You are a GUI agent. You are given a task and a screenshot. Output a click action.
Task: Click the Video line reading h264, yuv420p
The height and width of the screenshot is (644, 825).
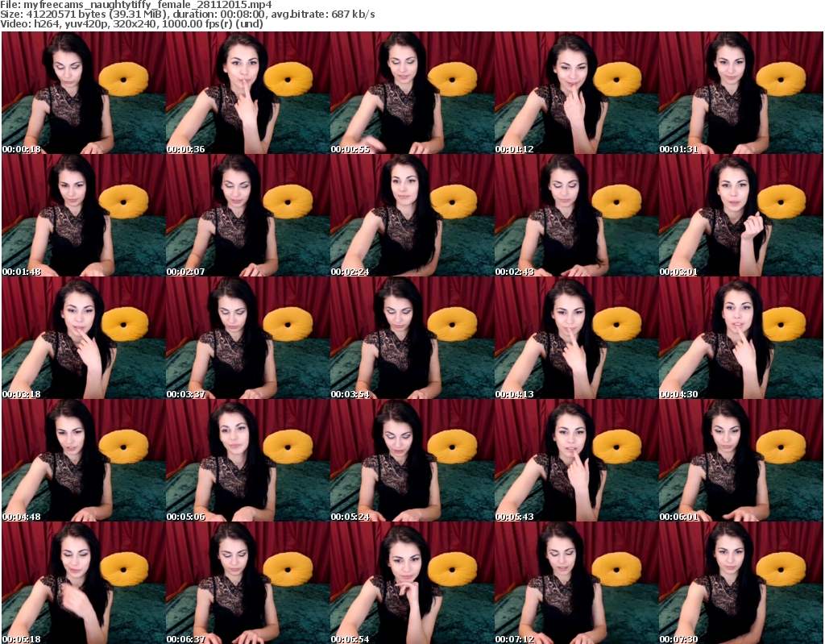131,23
